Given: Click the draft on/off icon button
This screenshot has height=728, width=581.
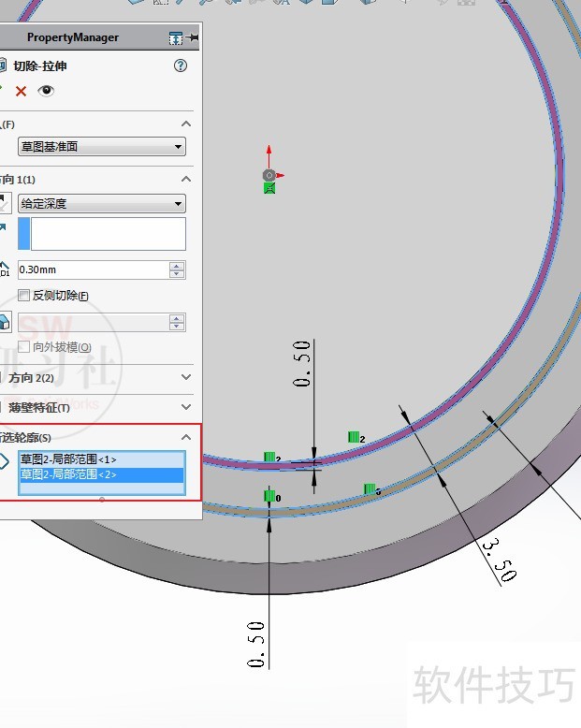Looking at the screenshot, I should [x=6, y=322].
